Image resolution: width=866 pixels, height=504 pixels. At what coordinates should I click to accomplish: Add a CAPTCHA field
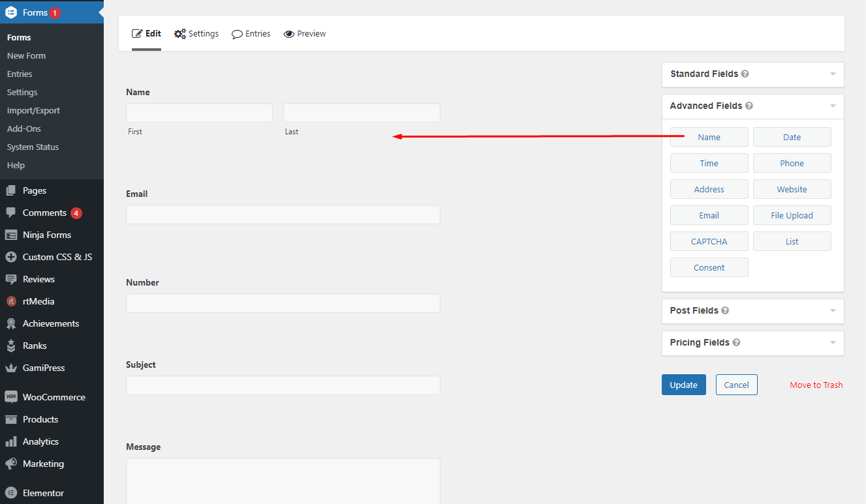(x=709, y=241)
